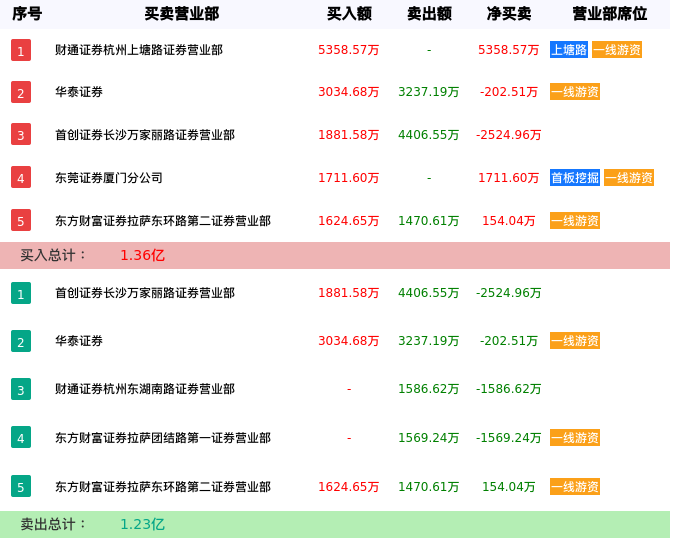This screenshot has width=676, height=540.
Task: Click the 卖出总计 1.23亿 value
Action: pos(142,524)
